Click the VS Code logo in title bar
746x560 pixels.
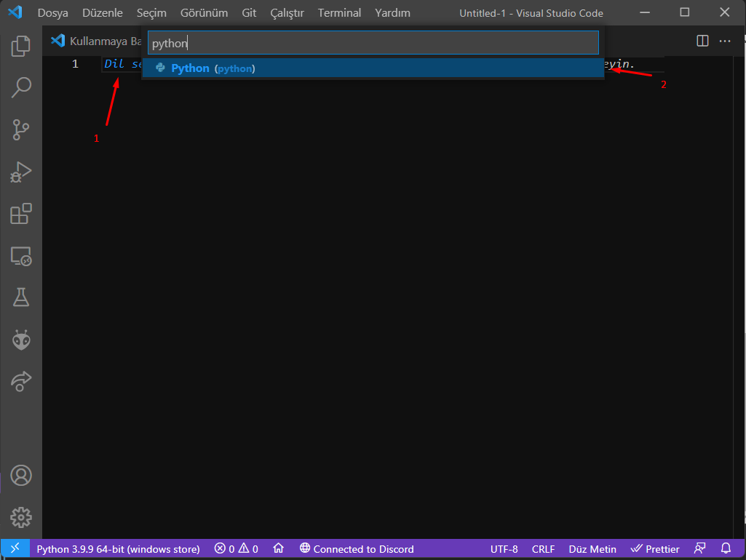pos(15,12)
